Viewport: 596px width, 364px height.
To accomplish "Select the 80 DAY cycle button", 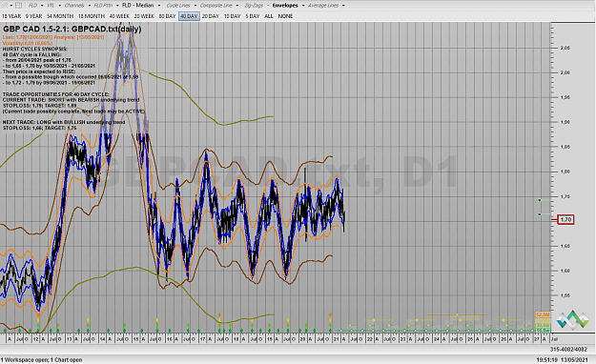I will 167,16.
